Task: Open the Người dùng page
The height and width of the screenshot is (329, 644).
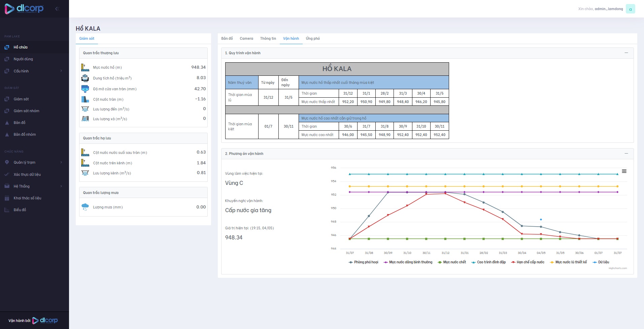Action: click(x=23, y=59)
